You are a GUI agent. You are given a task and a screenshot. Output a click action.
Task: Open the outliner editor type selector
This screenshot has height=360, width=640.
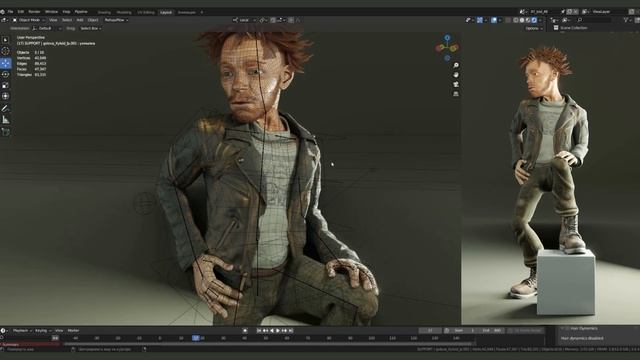pyautogui.click(x=553, y=20)
